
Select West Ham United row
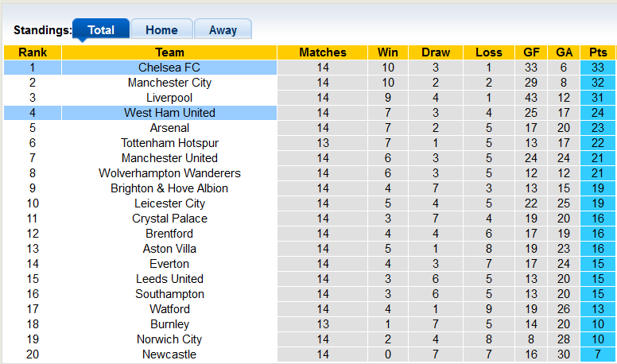(169, 113)
